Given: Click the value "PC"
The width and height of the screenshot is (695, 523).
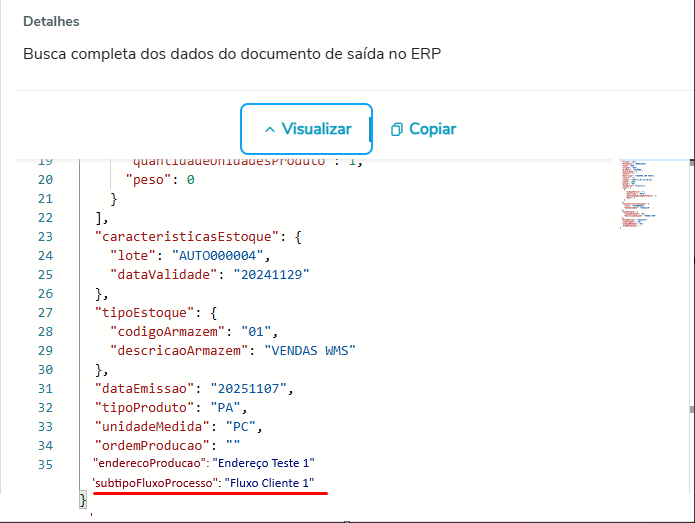Looking at the screenshot, I should [241, 427].
